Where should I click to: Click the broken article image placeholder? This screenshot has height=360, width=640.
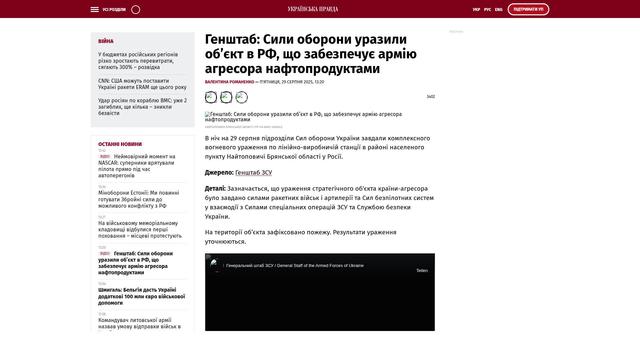coord(303,117)
